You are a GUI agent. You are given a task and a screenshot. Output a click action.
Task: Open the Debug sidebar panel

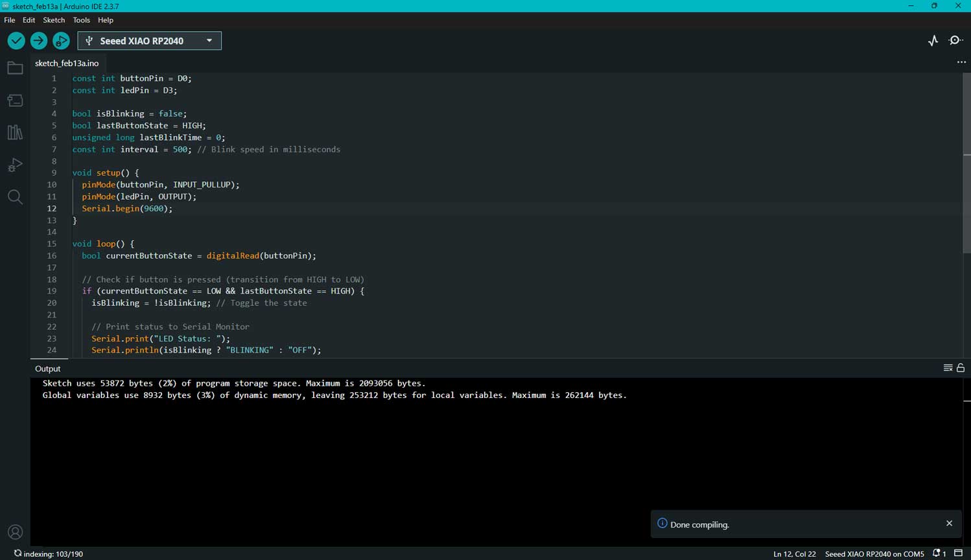coord(15,165)
